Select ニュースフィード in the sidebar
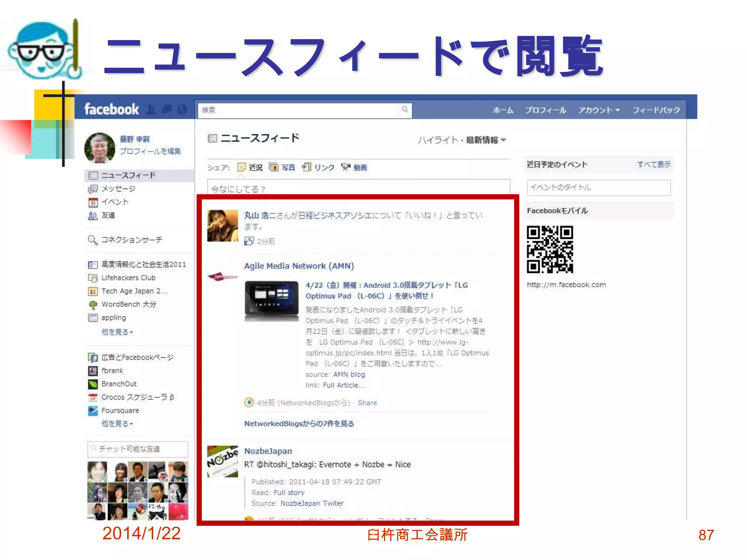Screen dimensions: 747x560 click(139, 175)
